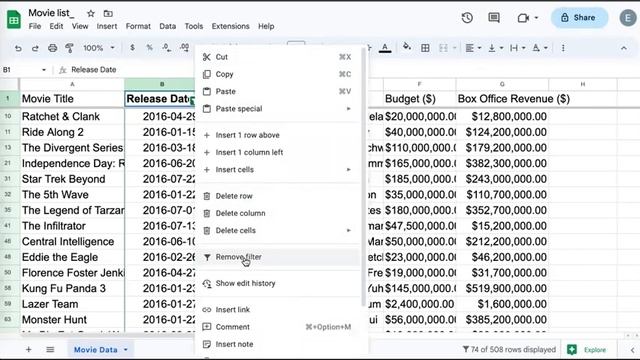Click the merge cells icon

(443, 48)
